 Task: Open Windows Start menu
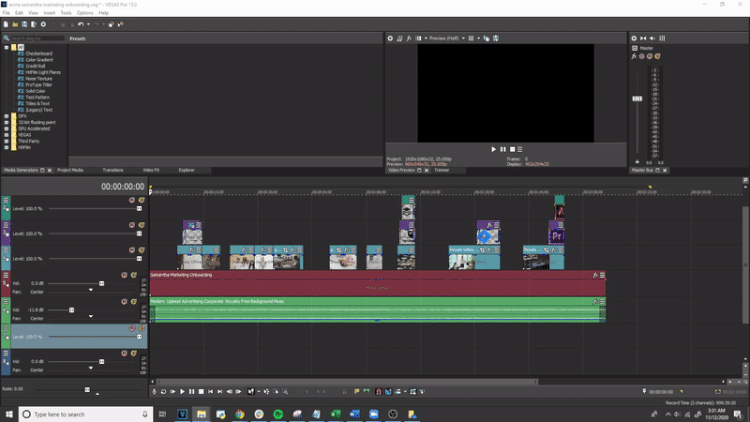9,414
